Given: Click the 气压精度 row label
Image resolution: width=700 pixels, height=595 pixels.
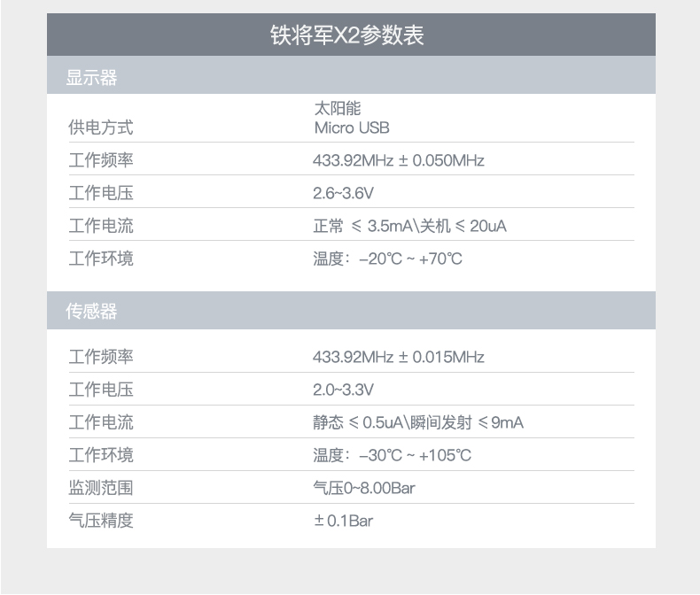Looking at the screenshot, I should tap(101, 521).
